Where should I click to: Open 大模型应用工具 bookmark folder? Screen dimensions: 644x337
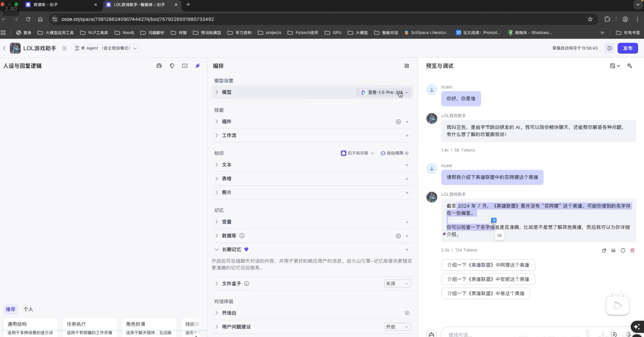tap(56, 33)
